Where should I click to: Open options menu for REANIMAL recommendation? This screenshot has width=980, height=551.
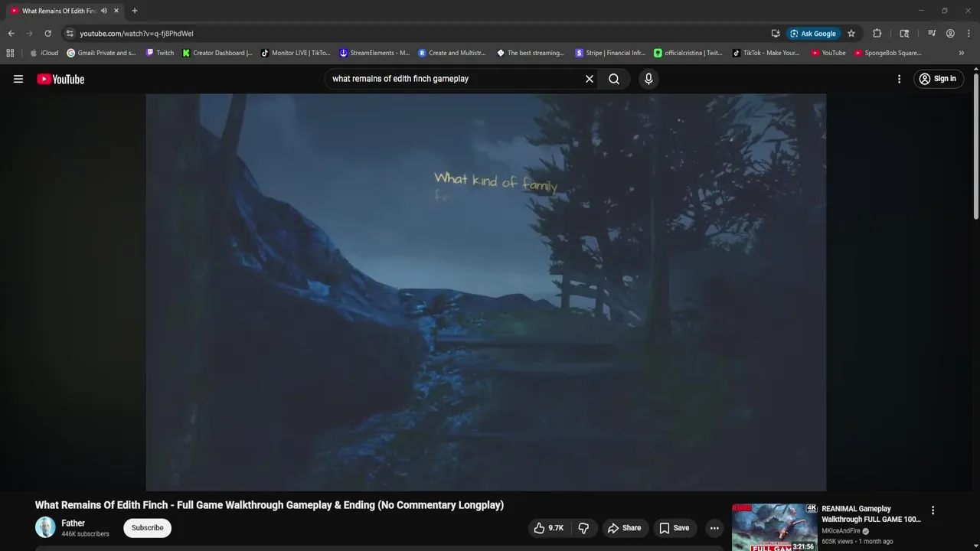933,510
